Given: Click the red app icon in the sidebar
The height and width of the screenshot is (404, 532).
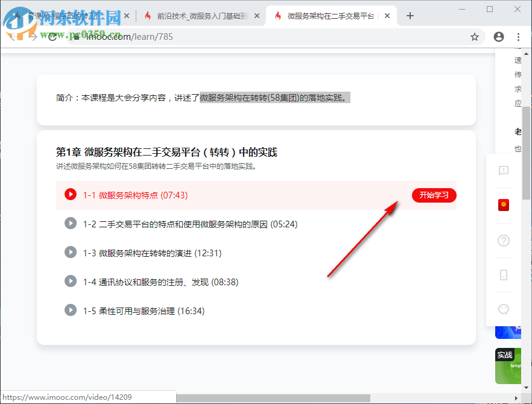Looking at the screenshot, I should click(504, 205).
